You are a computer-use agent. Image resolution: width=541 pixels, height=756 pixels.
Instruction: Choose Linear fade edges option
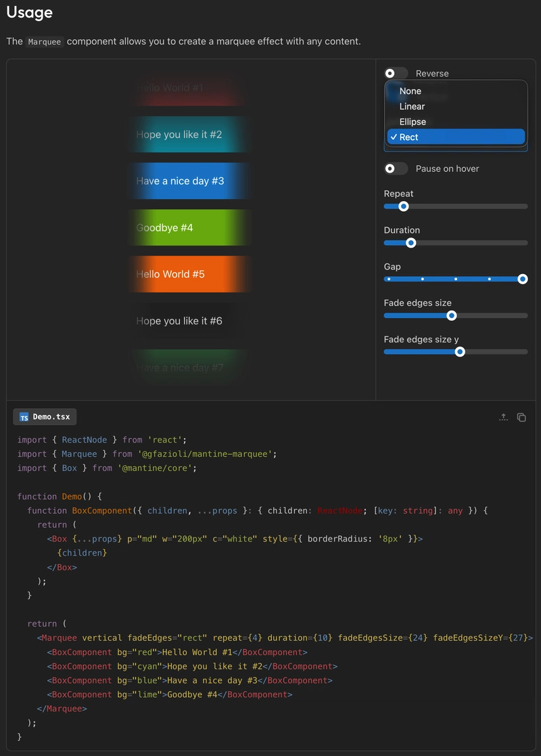pos(456,106)
